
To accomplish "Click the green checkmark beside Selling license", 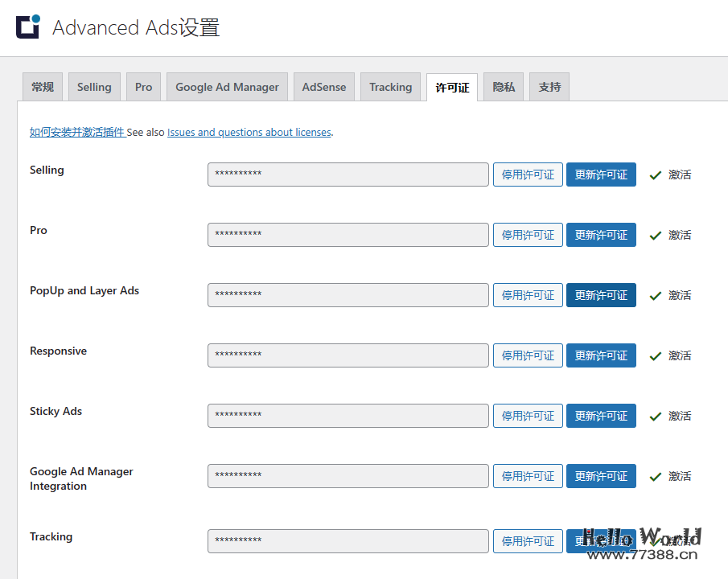I will click(x=656, y=175).
